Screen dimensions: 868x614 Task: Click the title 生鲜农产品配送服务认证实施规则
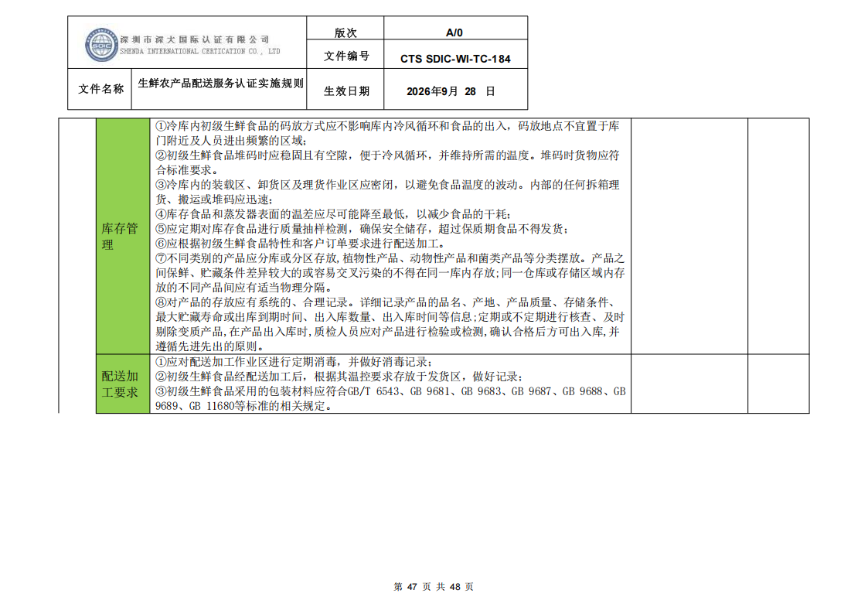(220, 83)
